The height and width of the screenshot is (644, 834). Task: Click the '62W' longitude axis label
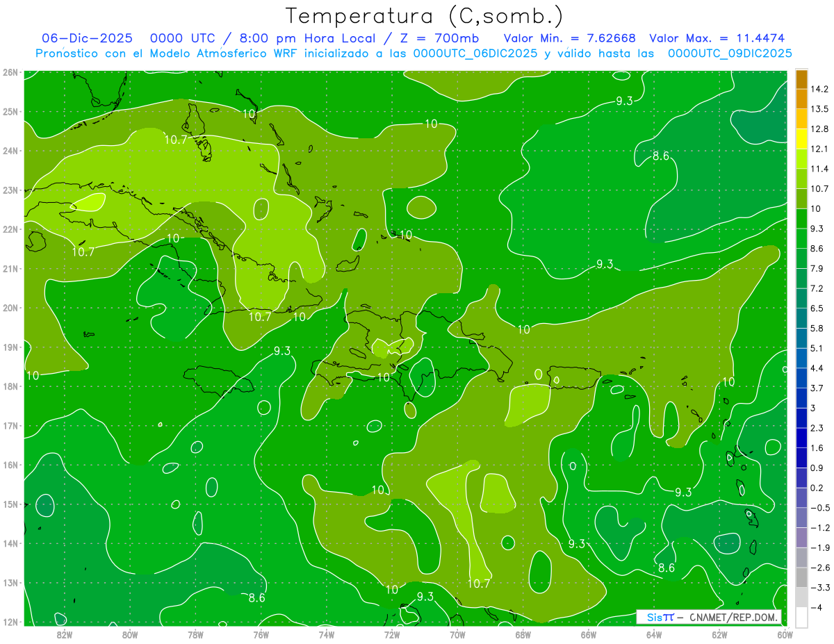tap(719, 634)
